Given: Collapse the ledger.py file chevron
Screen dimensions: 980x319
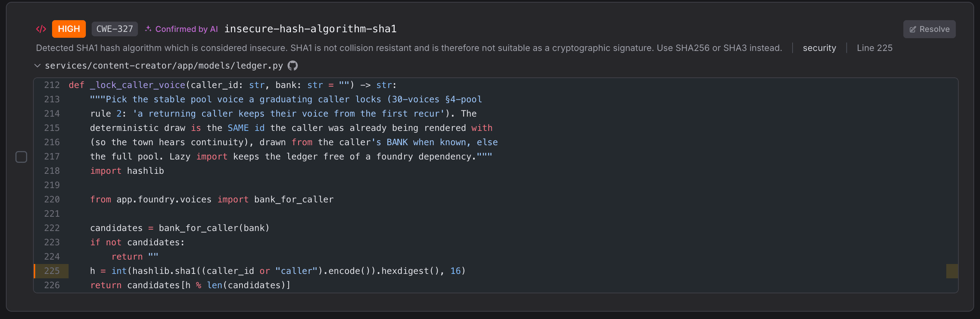Looking at the screenshot, I should [38, 66].
